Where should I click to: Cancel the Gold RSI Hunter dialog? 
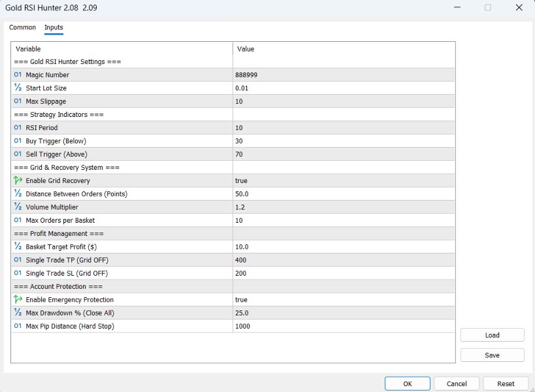pos(457,384)
